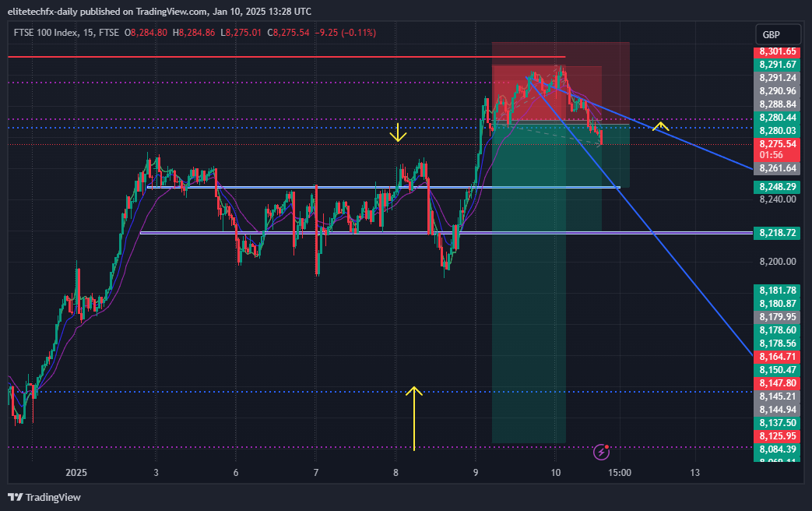The height and width of the screenshot is (511, 812).
Task: Click the lightning bolt event icon
Action: click(x=601, y=452)
